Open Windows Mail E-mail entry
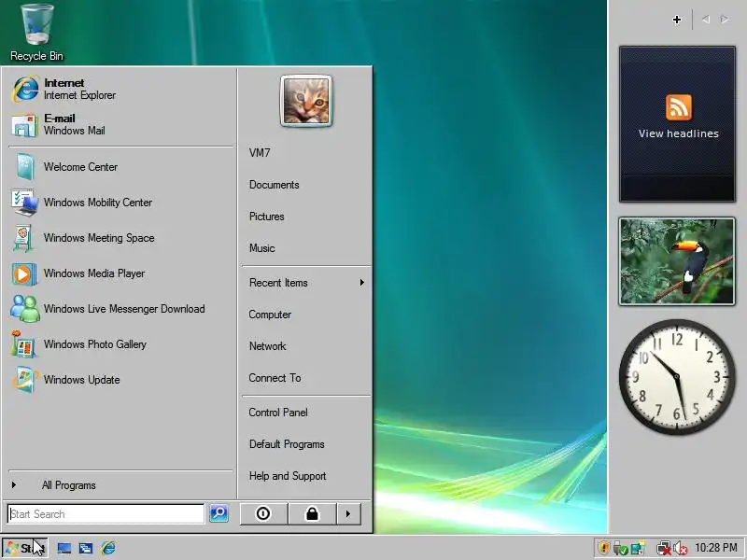747x560 pixels. tap(121, 124)
